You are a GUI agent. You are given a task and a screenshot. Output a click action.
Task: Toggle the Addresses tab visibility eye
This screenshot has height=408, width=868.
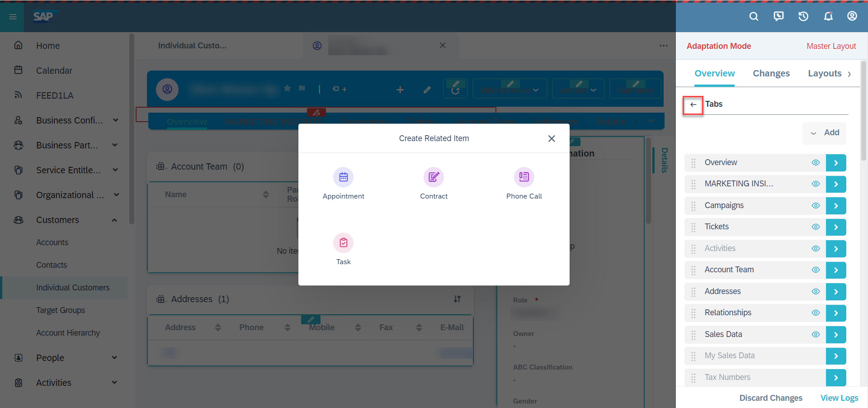click(x=816, y=292)
